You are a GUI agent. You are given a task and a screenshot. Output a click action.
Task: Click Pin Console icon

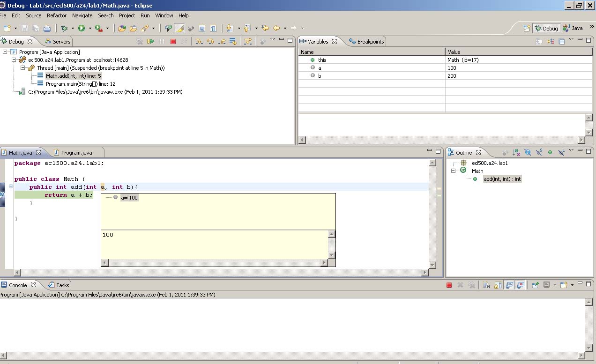535,285
